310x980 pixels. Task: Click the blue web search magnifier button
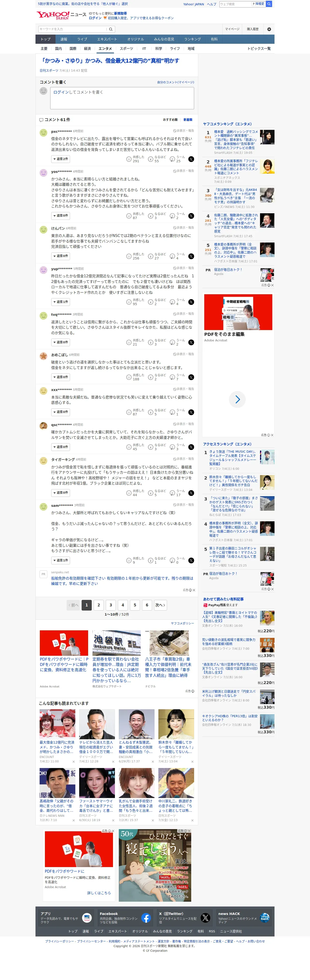(269, 4)
